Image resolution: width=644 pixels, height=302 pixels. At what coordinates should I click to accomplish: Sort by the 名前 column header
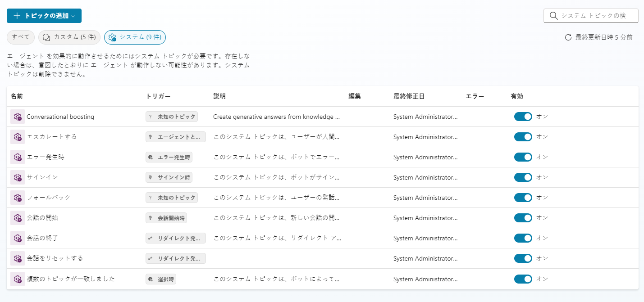click(17, 96)
